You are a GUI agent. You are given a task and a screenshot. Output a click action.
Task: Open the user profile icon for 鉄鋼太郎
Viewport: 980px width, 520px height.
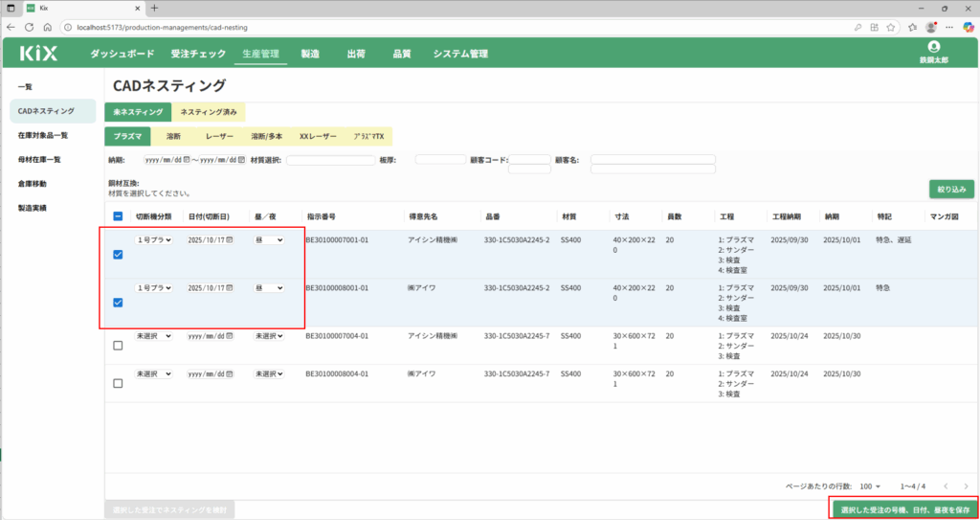point(933,46)
